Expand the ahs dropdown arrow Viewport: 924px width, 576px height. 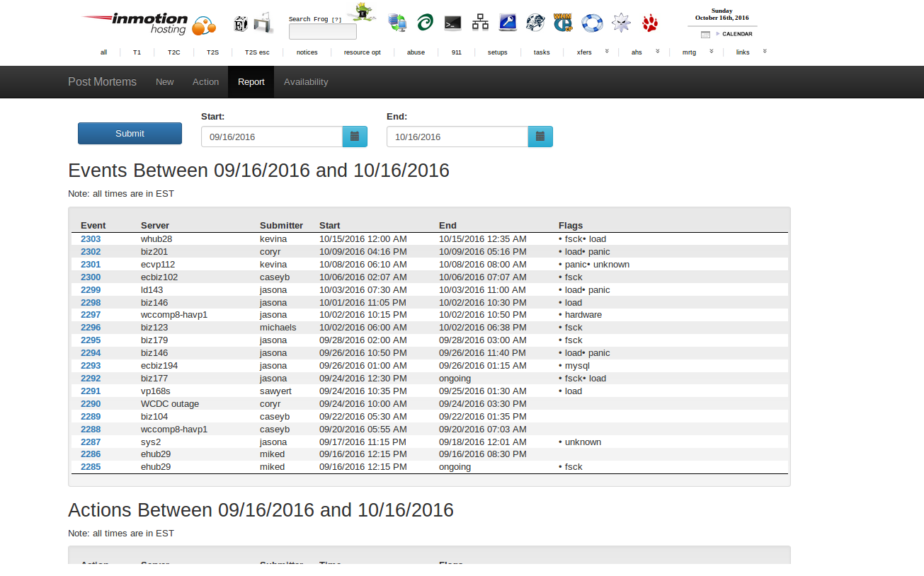point(657,51)
